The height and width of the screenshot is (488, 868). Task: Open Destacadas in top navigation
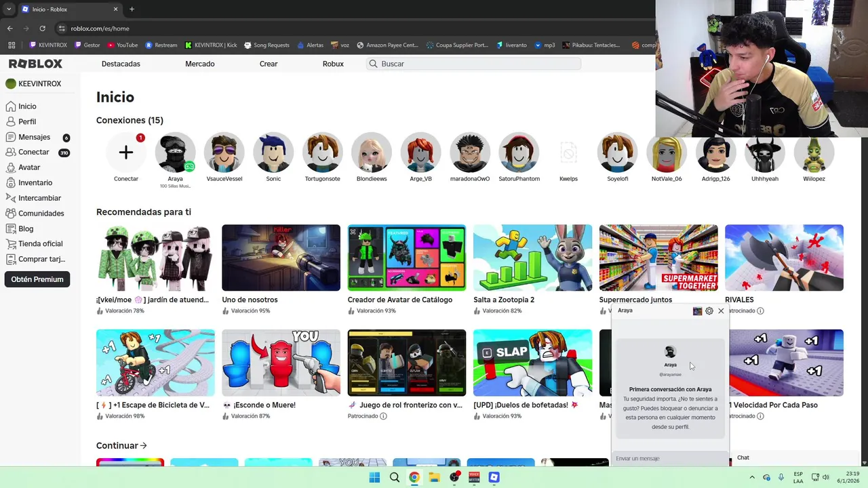pyautogui.click(x=121, y=64)
